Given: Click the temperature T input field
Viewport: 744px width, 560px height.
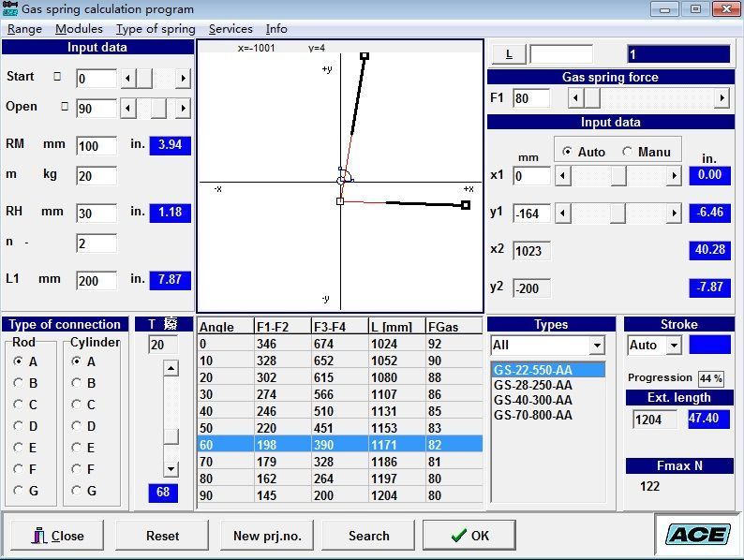Looking at the screenshot, I should coord(163,345).
